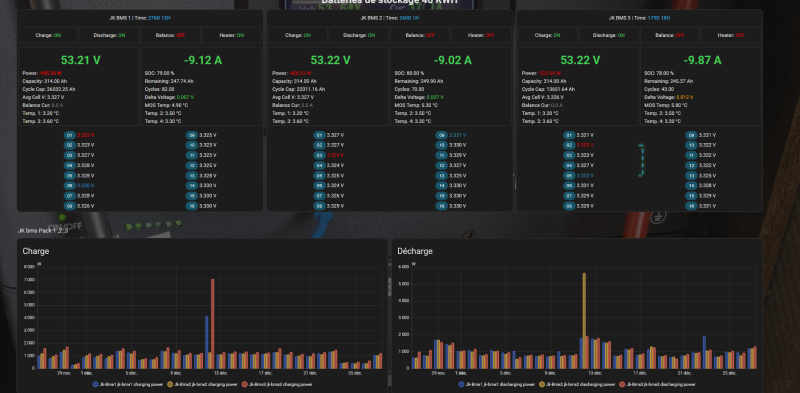
Task: Click the JK BMS 3 Time 179D 18H header
Action: (639, 18)
